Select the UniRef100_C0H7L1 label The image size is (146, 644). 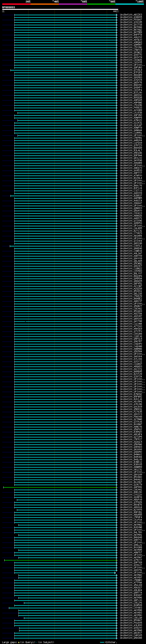pos(131,246)
